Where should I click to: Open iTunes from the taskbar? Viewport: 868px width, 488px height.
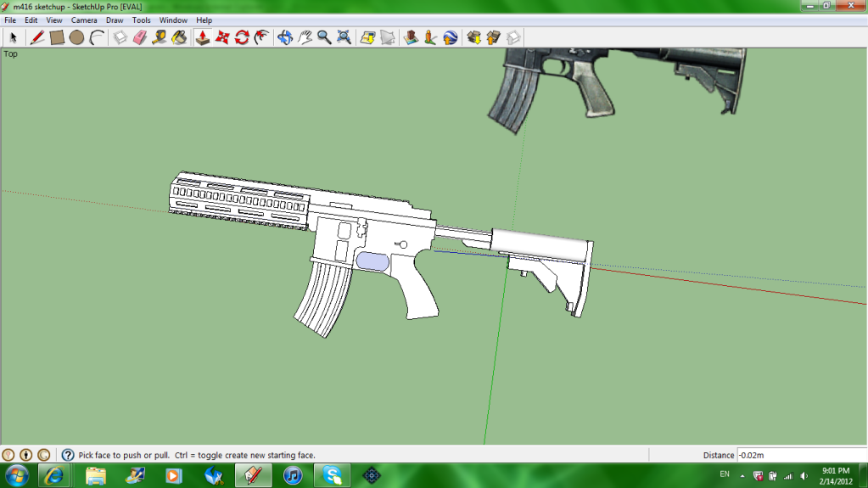pyautogui.click(x=292, y=476)
